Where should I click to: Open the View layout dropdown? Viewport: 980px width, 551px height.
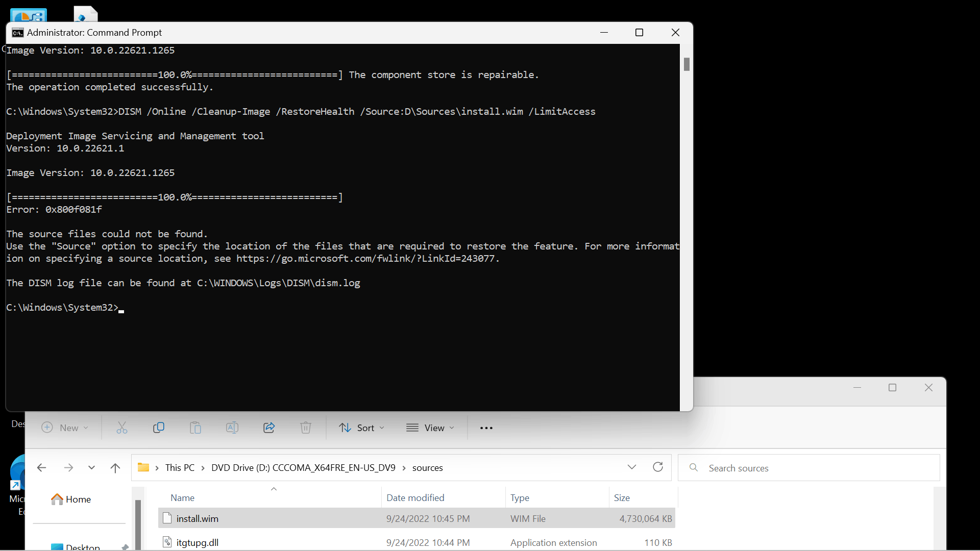(430, 428)
